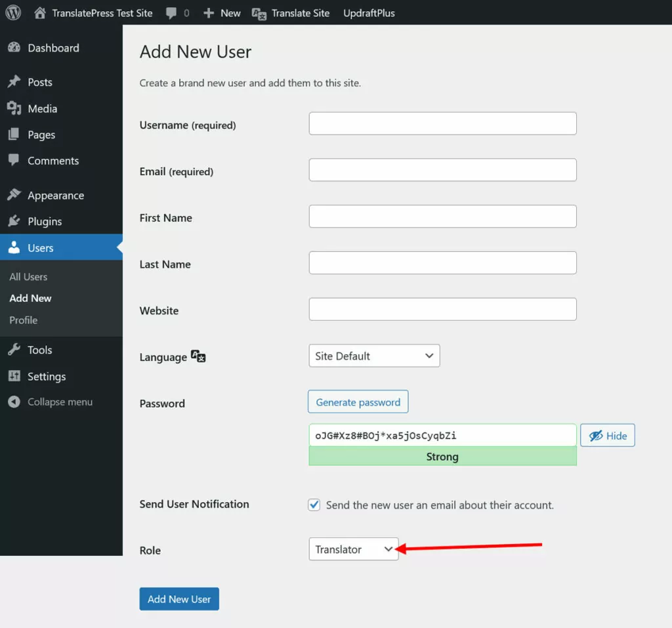Screen dimensions: 672x628
Task: Expand the Role dropdown set to Translator
Action: pos(353,549)
